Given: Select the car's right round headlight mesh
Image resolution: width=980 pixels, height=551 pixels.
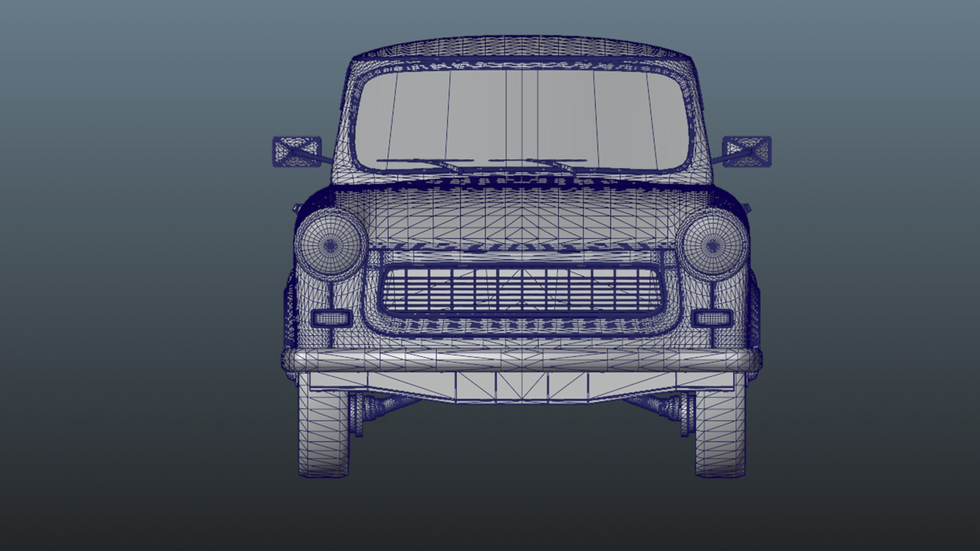Looking at the screenshot, I should (x=714, y=244).
